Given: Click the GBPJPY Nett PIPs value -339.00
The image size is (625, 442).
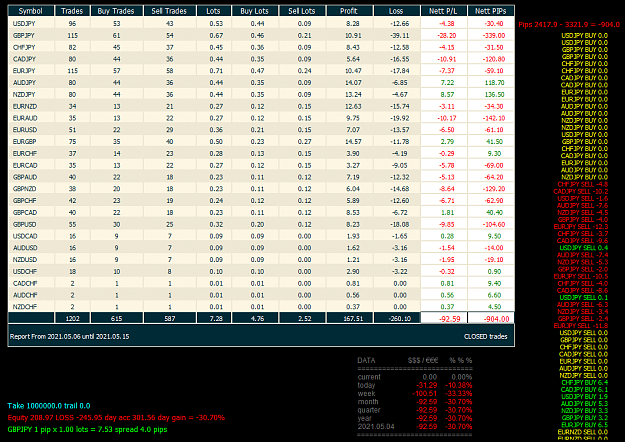Looking at the screenshot, I should pos(493,35).
